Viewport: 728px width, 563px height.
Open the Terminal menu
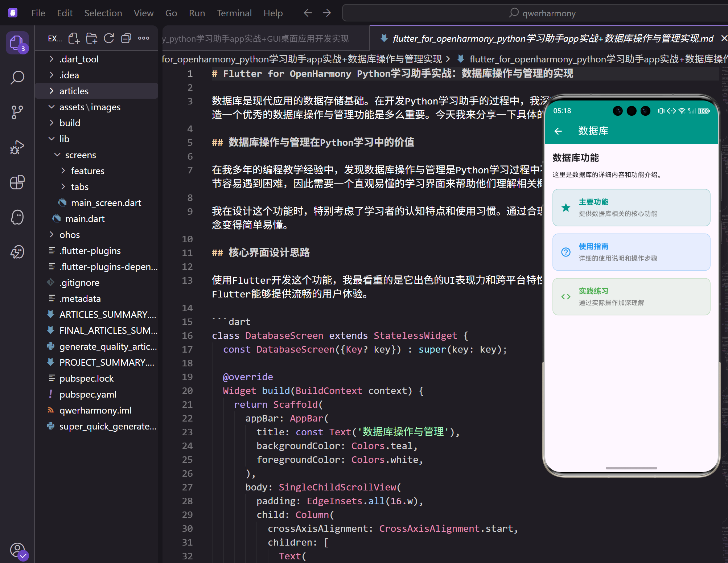pos(234,13)
